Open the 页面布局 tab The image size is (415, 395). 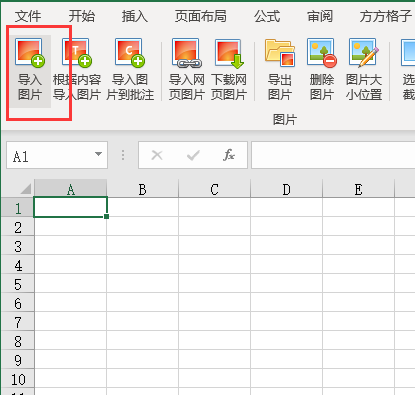201,16
